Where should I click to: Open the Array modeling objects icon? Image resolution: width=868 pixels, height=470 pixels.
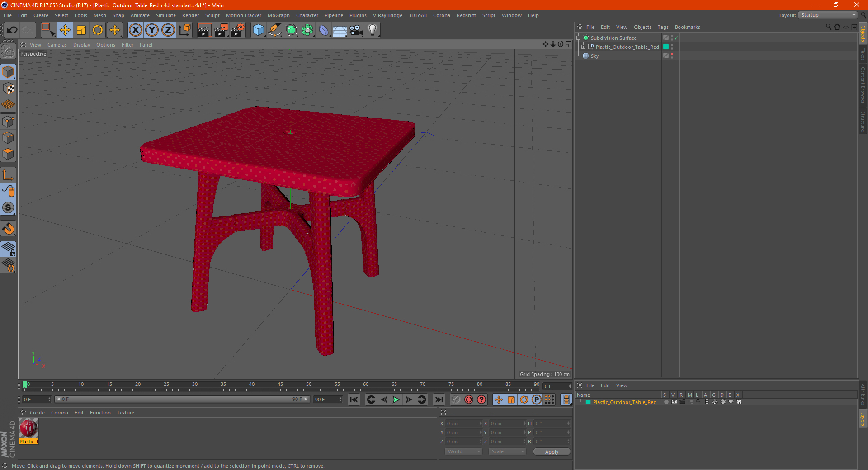click(x=308, y=30)
